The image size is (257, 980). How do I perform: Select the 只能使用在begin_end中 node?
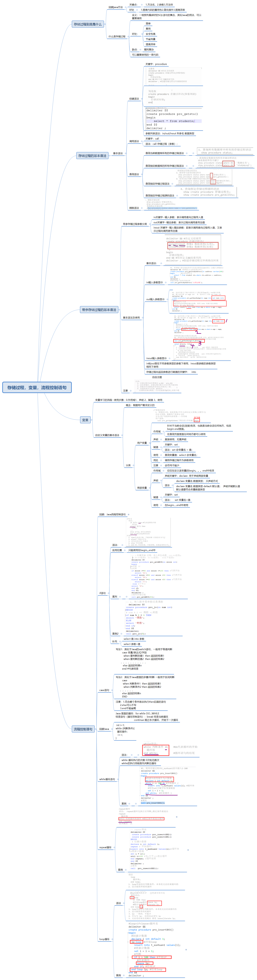(x=142, y=550)
